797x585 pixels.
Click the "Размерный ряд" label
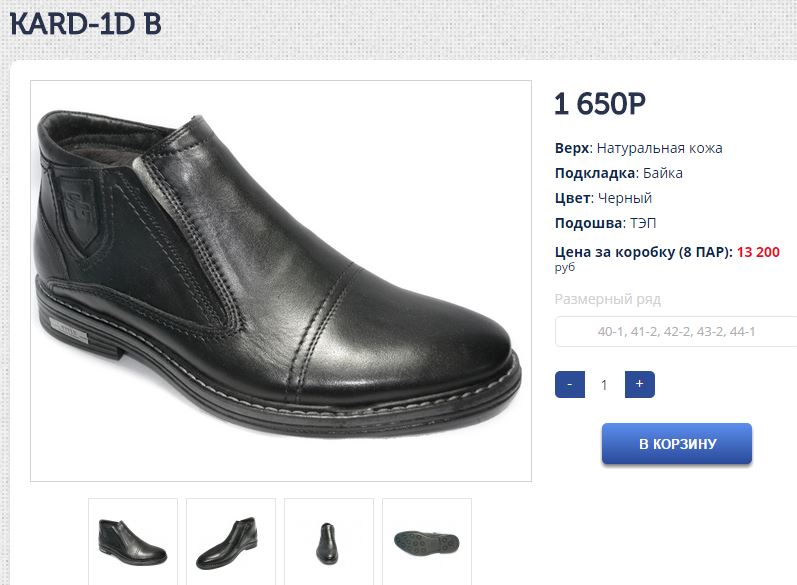(608, 299)
